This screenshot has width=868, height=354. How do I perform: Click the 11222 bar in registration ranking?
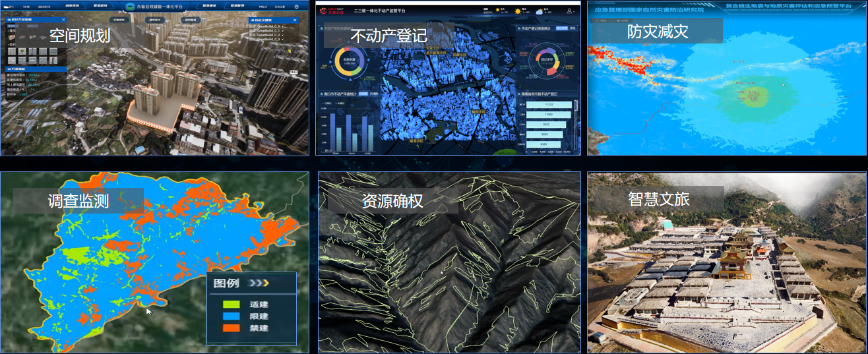[549, 104]
